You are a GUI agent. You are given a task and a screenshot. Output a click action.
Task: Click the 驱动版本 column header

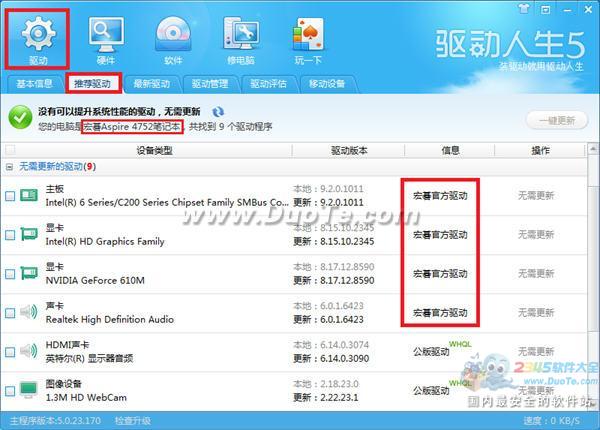pyautogui.click(x=349, y=150)
